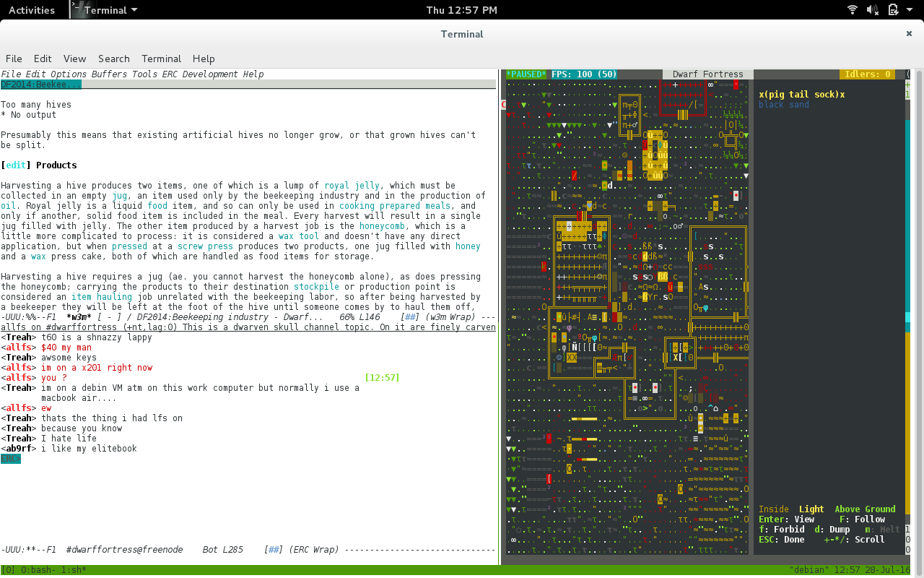Viewport: 924px width, 578px height.
Task: Click the Dwarf Fortress title label
Action: [707, 74]
